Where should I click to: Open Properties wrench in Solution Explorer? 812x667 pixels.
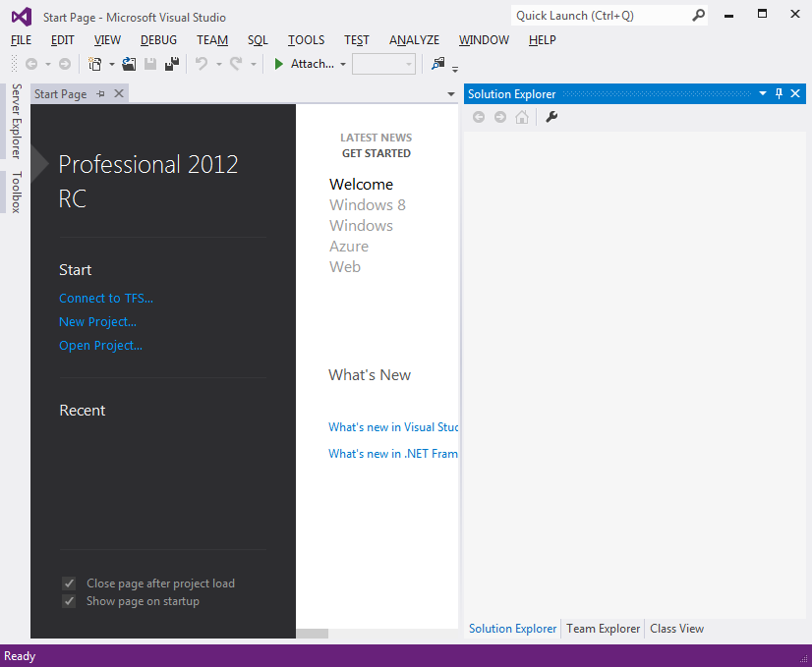551,117
